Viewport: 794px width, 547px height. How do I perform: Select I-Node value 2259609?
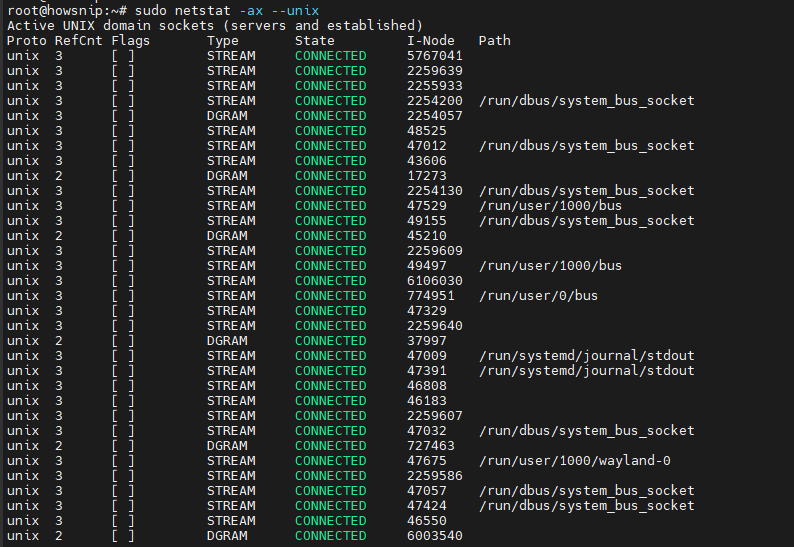[x=434, y=251]
